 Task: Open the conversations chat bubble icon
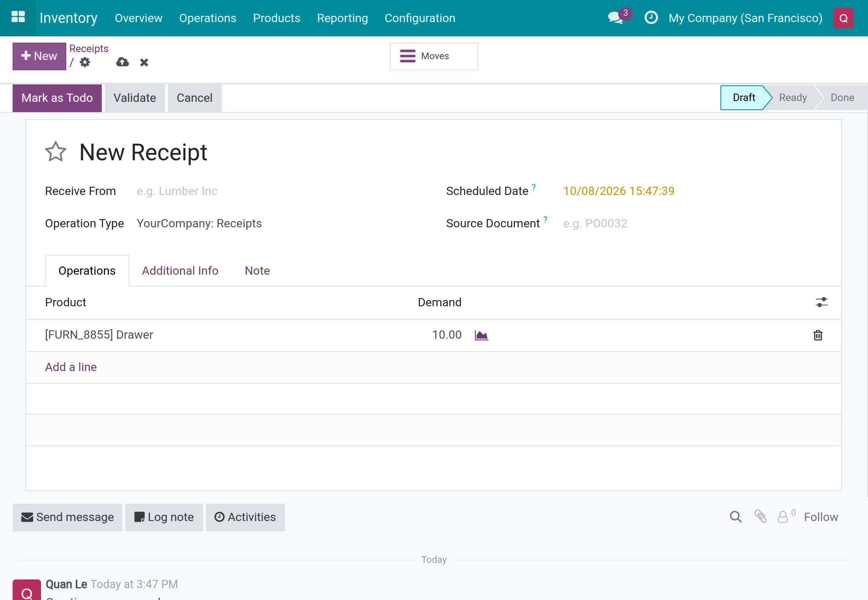coord(616,18)
